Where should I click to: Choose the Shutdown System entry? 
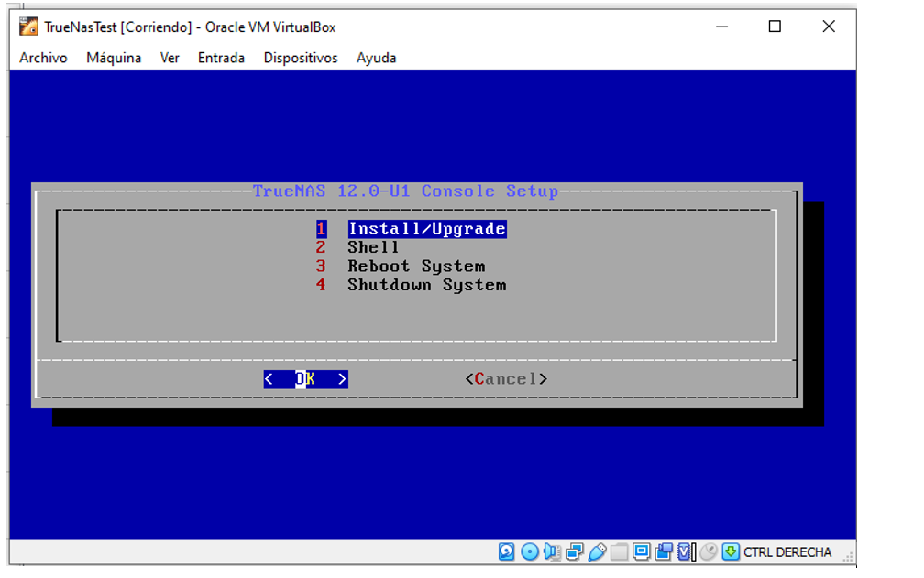click(426, 285)
